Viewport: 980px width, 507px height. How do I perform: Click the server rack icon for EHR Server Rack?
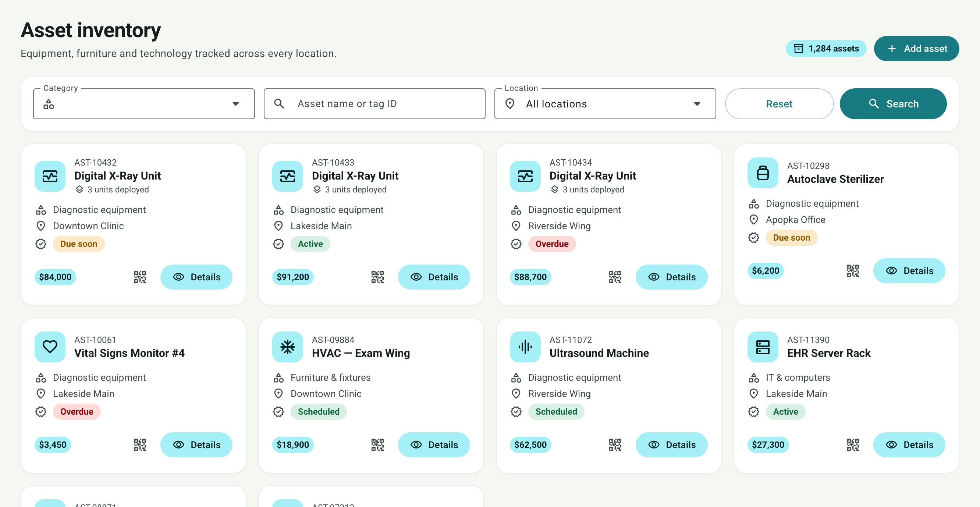tap(763, 347)
